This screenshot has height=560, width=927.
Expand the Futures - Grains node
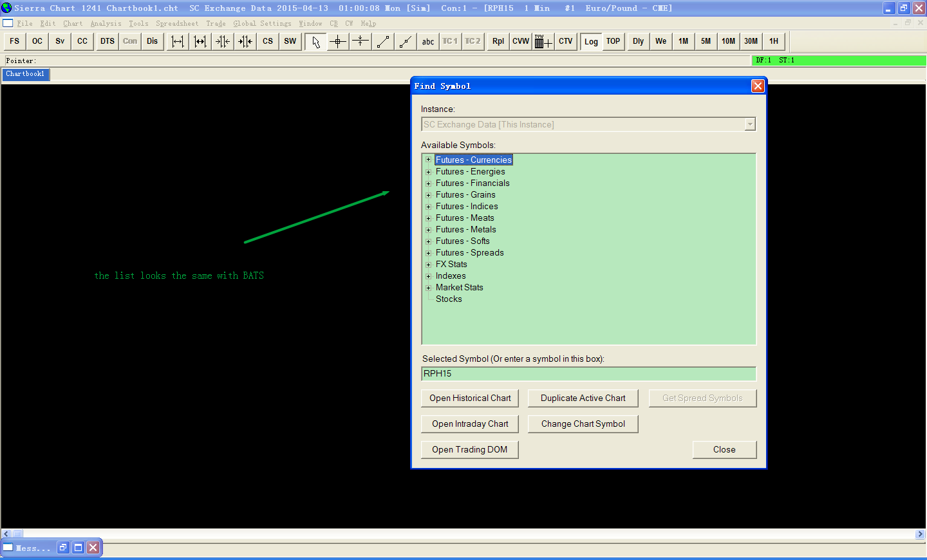[x=428, y=194]
